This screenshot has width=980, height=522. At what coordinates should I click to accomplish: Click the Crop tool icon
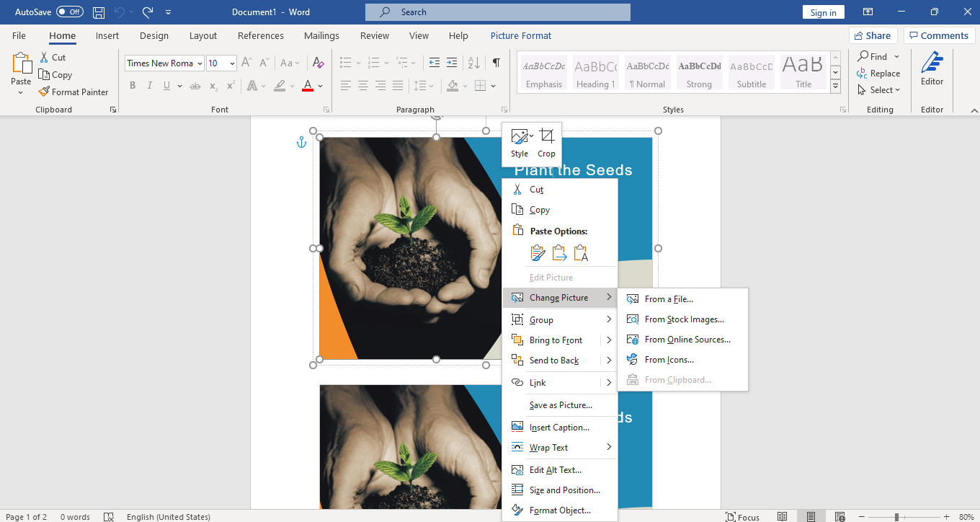point(547,137)
